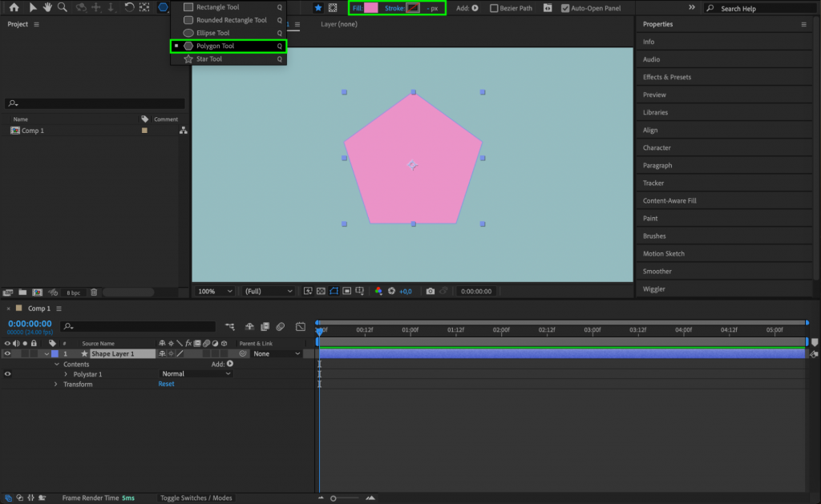Open the camera snapshot icon below the composition
Image resolution: width=821 pixels, height=504 pixels.
click(x=431, y=291)
